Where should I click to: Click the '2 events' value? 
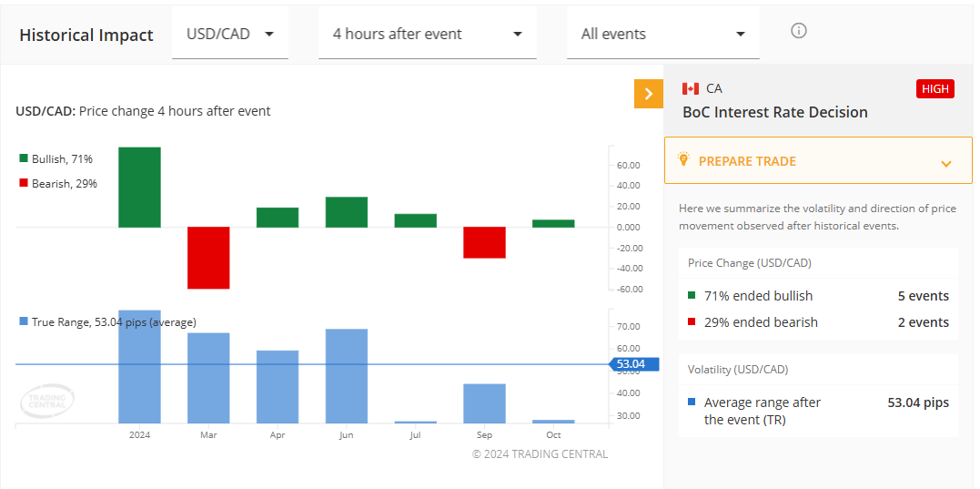(923, 322)
